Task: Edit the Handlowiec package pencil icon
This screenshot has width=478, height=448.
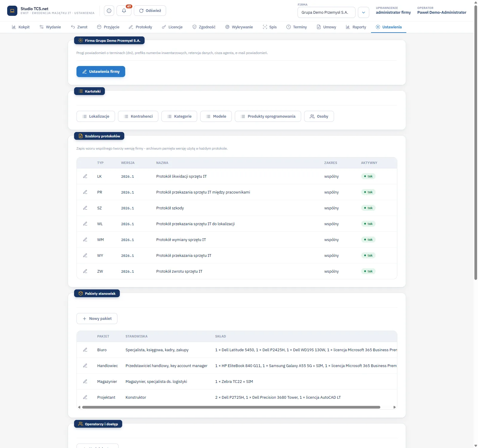Action: pos(85,366)
